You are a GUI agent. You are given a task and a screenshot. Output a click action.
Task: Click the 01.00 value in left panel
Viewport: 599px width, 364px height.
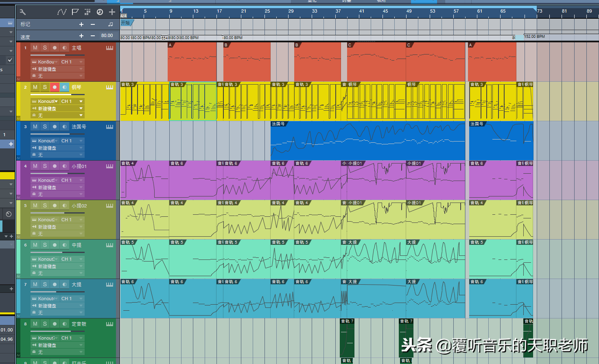coord(7,330)
